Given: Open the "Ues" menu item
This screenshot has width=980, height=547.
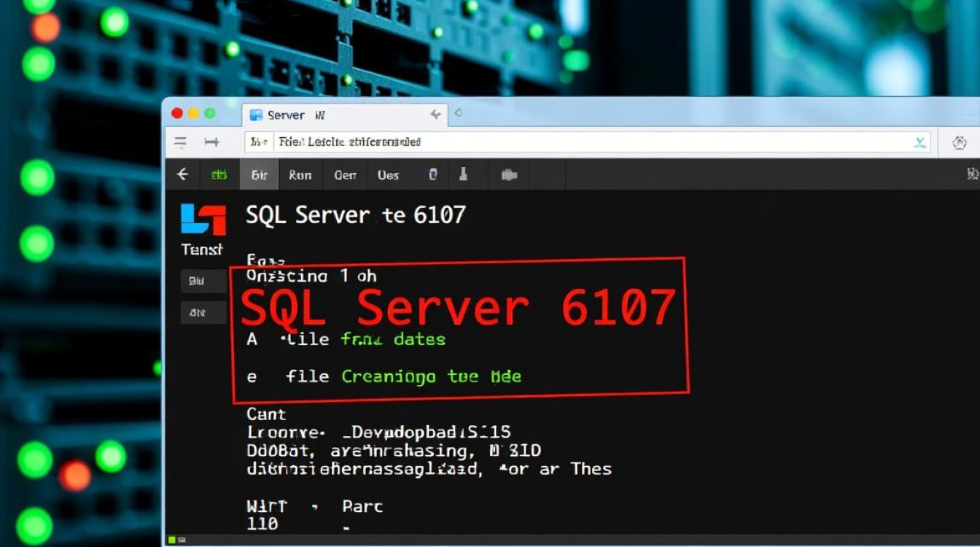Looking at the screenshot, I should [x=388, y=175].
